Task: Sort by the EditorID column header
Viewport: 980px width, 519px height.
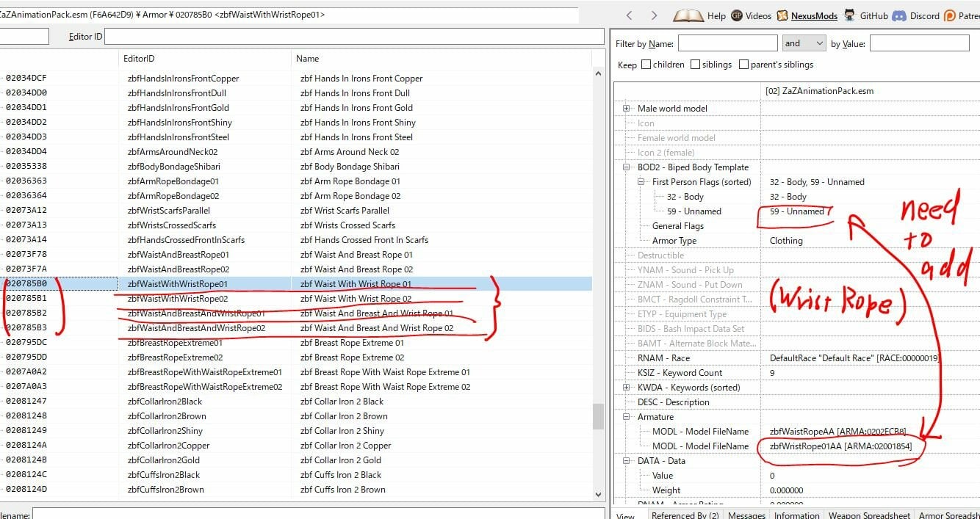Action: coord(204,58)
